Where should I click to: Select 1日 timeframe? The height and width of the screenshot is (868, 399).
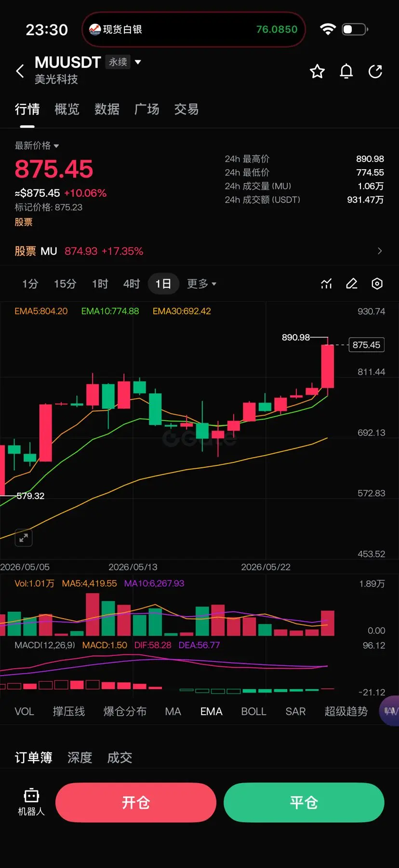point(163,284)
